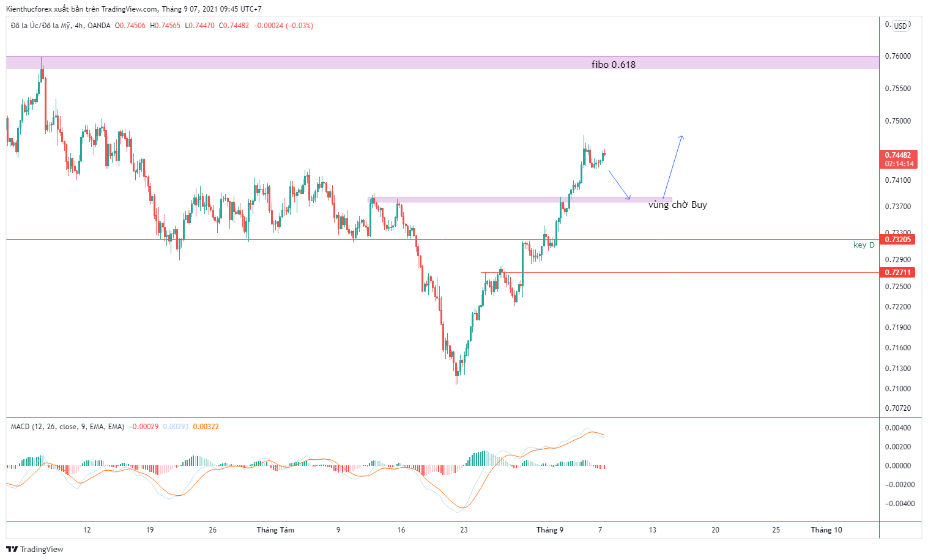The image size is (928, 560).
Task: Click date 20 on the time axis
Action: click(x=715, y=530)
